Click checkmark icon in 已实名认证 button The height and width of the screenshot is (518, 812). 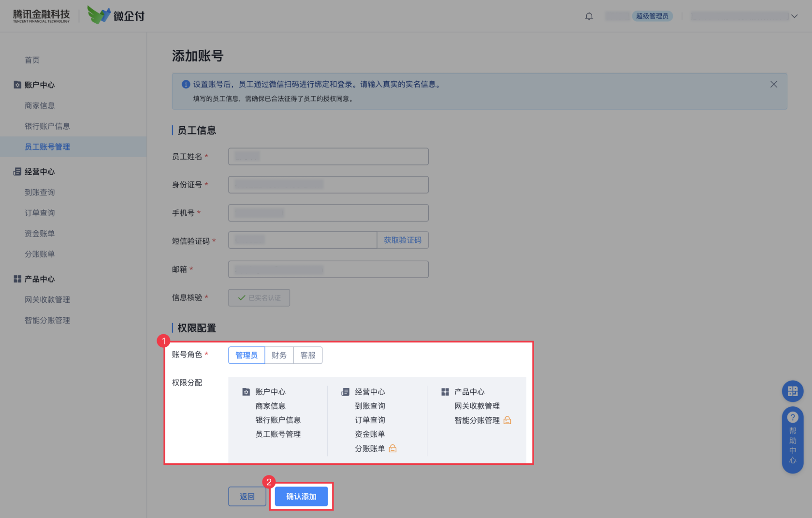tap(242, 298)
